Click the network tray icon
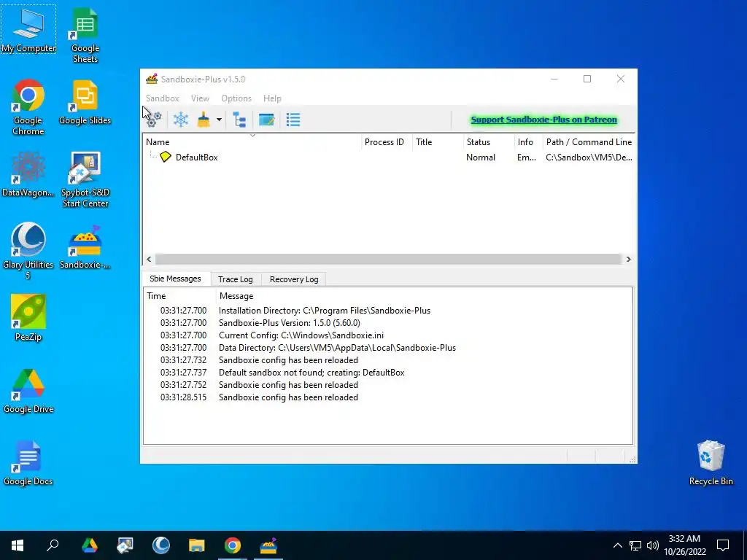The image size is (747, 560). pyautogui.click(x=635, y=545)
